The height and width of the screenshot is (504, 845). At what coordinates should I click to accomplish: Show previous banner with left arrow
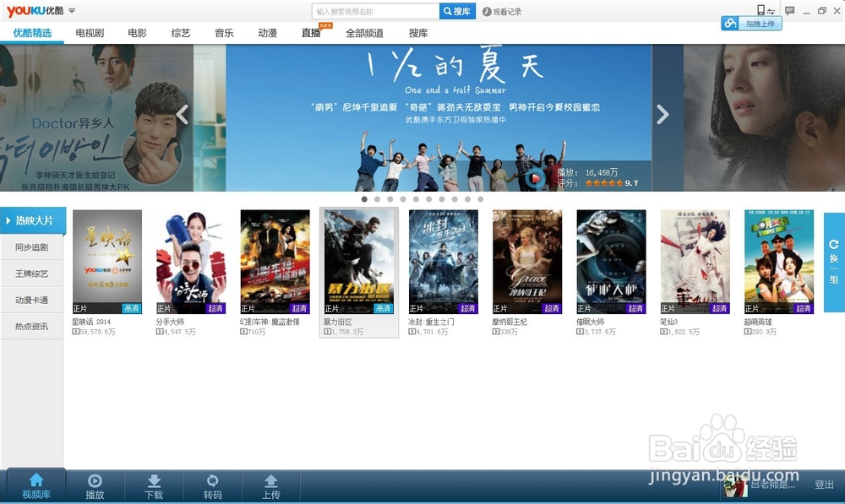tap(183, 114)
